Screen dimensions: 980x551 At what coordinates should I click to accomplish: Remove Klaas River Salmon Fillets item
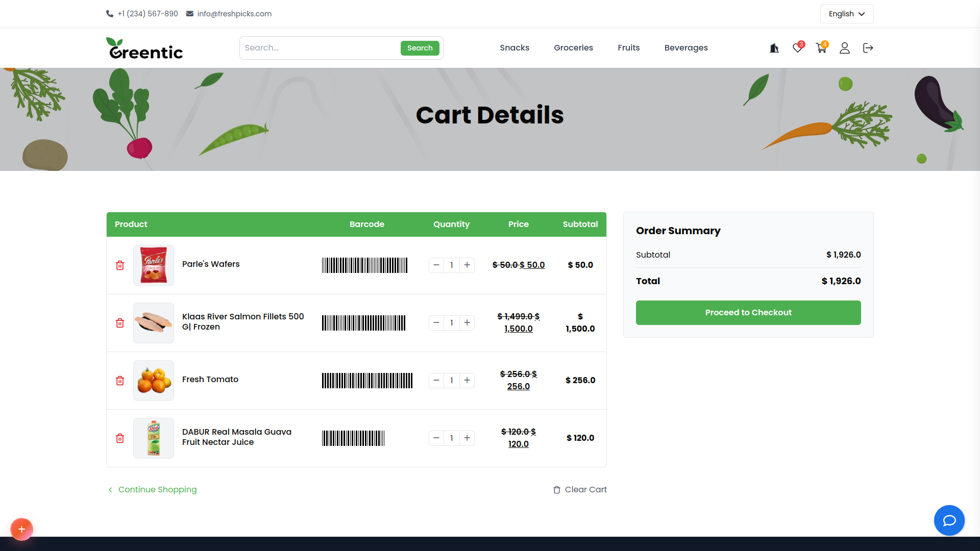(120, 323)
